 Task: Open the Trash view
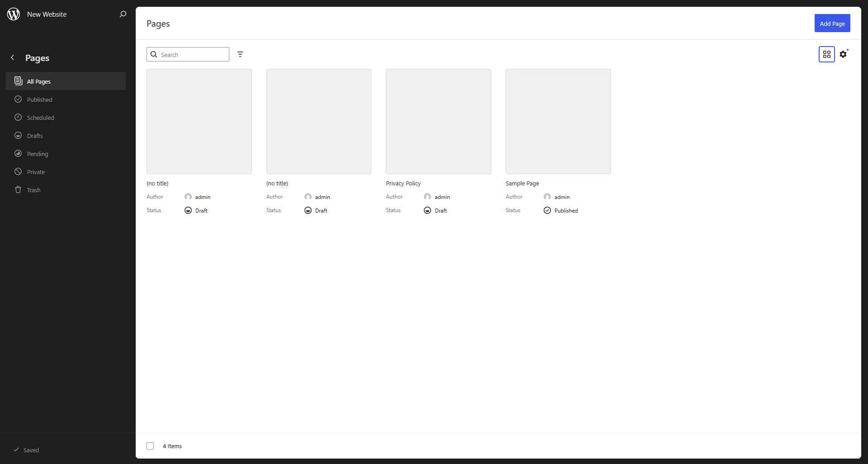pos(66,189)
